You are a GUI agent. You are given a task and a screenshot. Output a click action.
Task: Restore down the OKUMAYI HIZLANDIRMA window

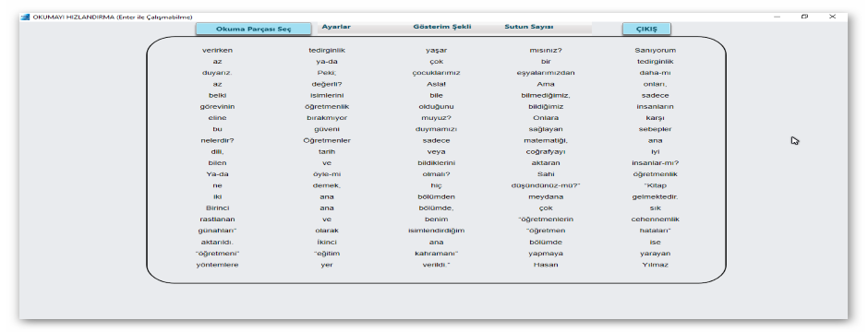click(805, 17)
